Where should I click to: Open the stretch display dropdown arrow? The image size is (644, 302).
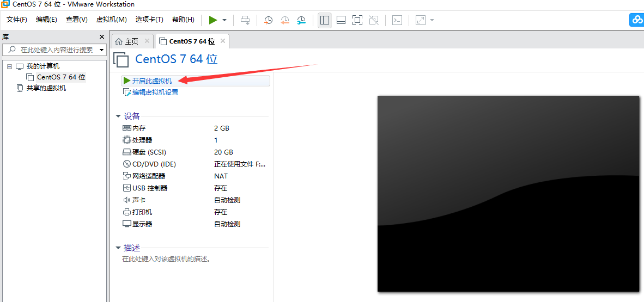coord(432,20)
